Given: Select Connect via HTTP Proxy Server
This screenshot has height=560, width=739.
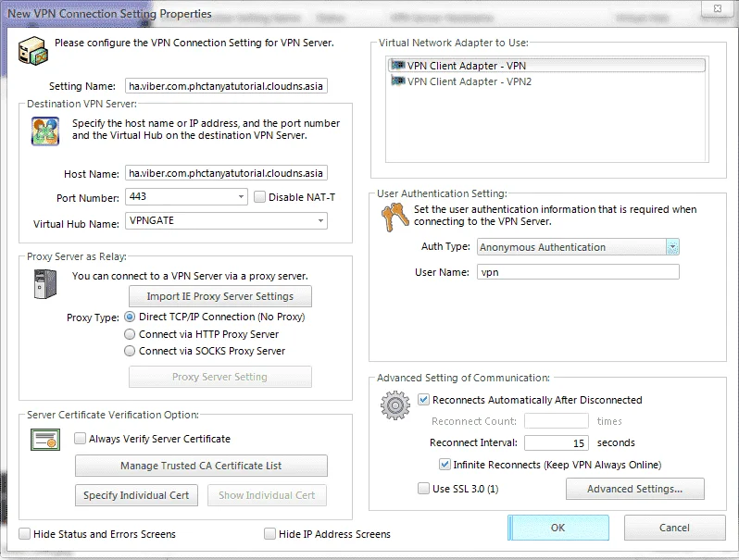Looking at the screenshot, I should coord(130,334).
